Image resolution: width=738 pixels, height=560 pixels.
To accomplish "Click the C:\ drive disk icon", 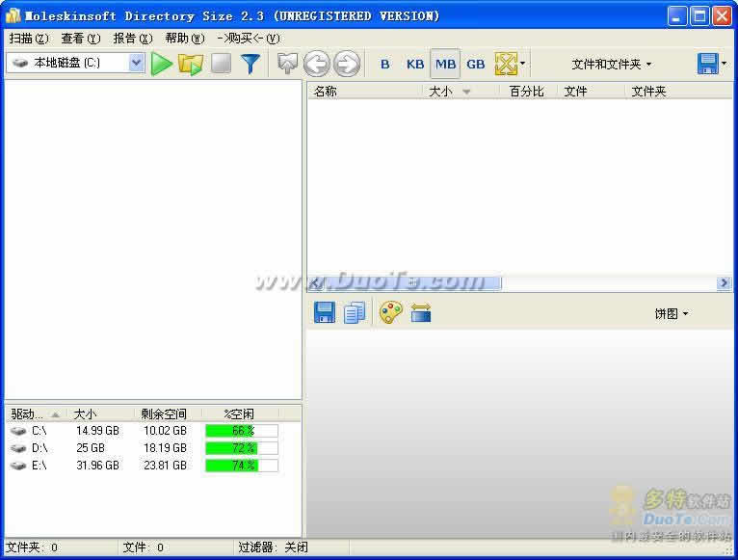I will pyautogui.click(x=18, y=431).
